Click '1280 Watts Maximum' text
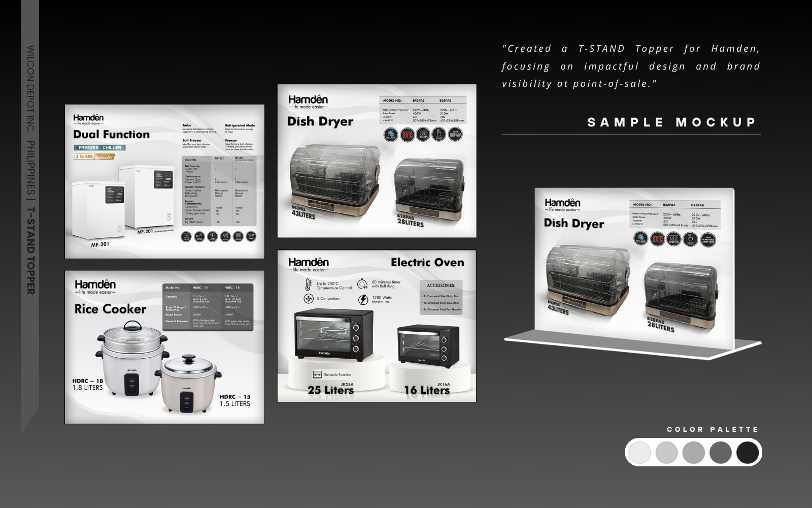 tap(382, 300)
